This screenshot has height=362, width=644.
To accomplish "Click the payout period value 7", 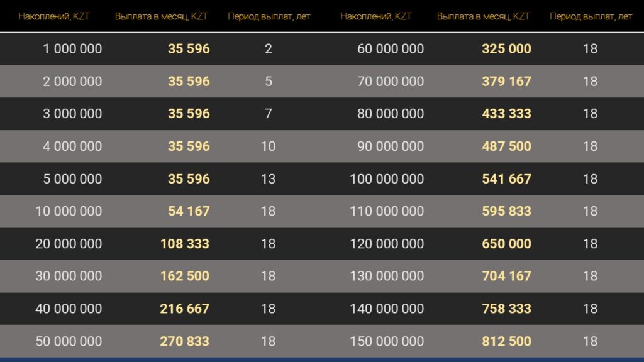I will (x=268, y=114).
